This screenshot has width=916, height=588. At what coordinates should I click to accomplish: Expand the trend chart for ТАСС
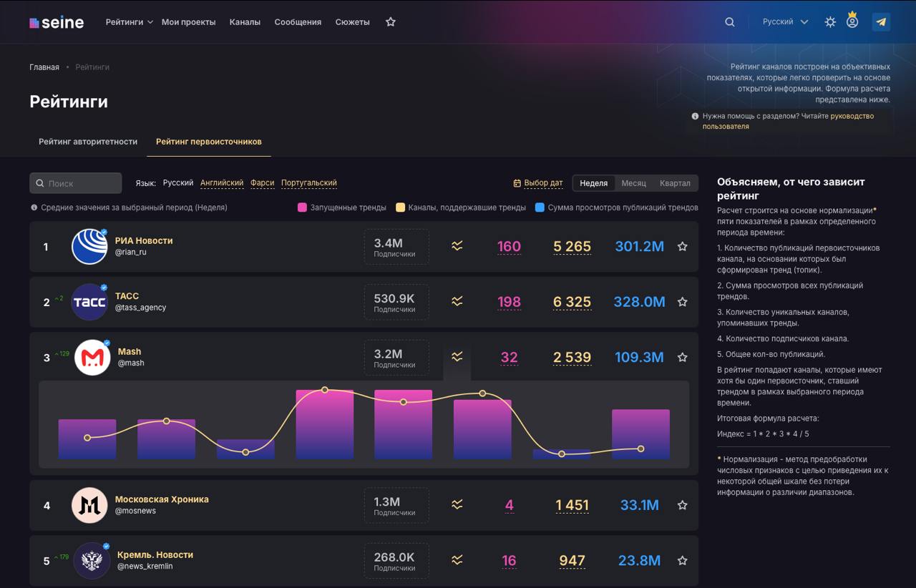click(457, 302)
